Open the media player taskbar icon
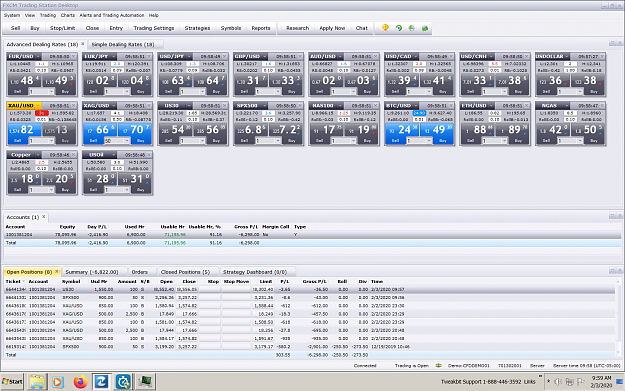 click(58, 382)
